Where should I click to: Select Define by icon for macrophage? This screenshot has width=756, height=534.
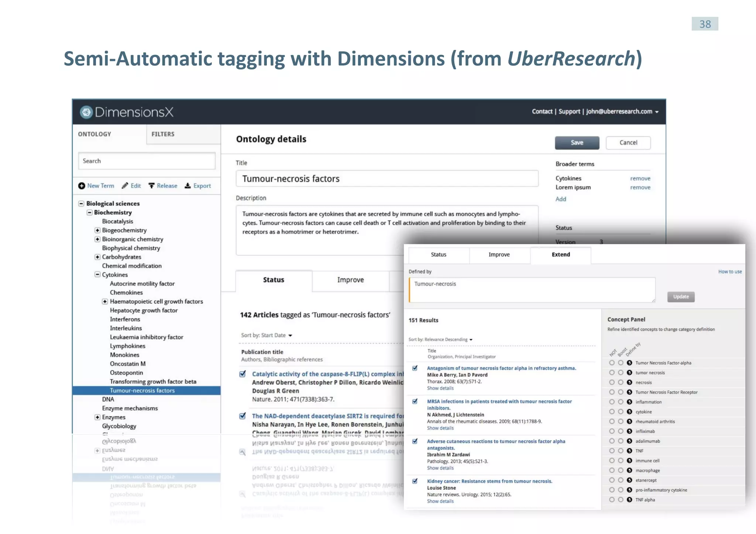tap(629, 471)
